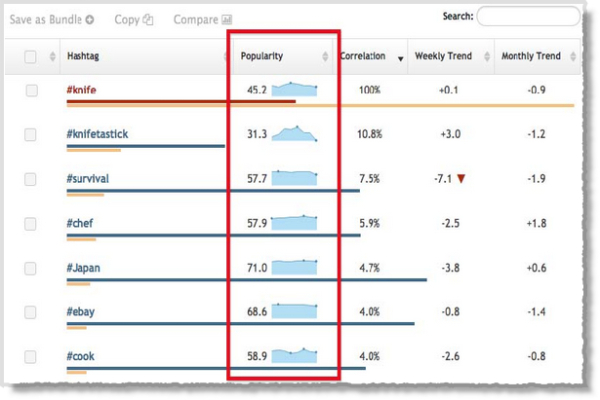Click the Compare button text
This screenshot has height=400, width=600.
[196, 20]
